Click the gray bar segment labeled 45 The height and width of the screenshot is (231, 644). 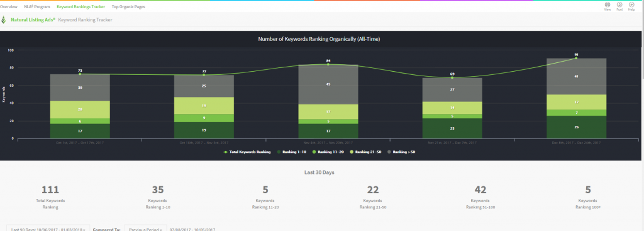click(x=328, y=84)
